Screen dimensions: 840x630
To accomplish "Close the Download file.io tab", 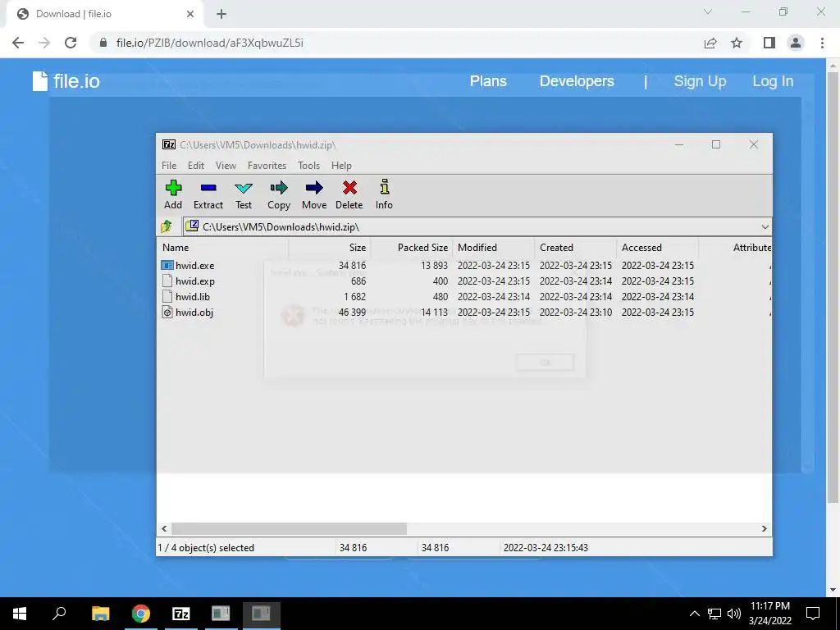I will click(190, 14).
